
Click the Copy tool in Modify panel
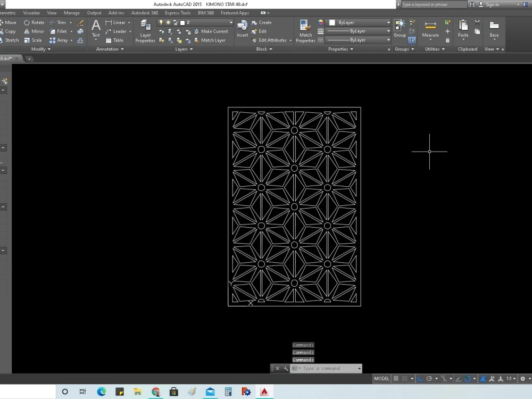8,31
